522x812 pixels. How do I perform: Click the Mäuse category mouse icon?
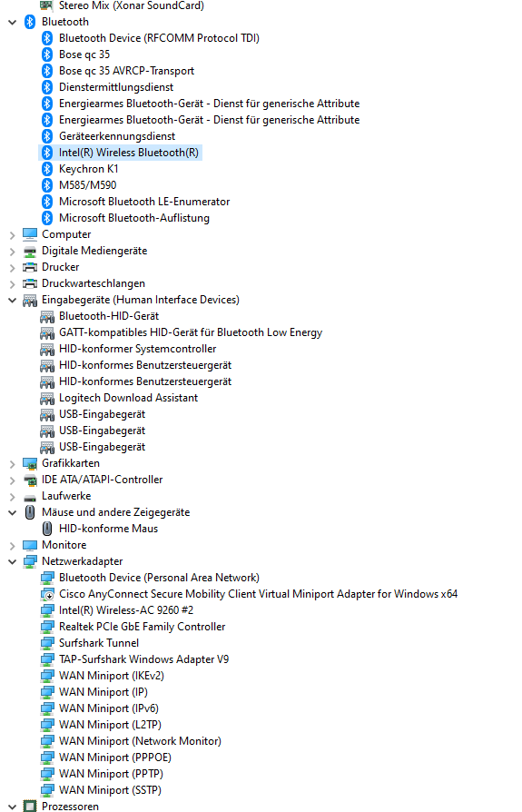[x=30, y=512]
